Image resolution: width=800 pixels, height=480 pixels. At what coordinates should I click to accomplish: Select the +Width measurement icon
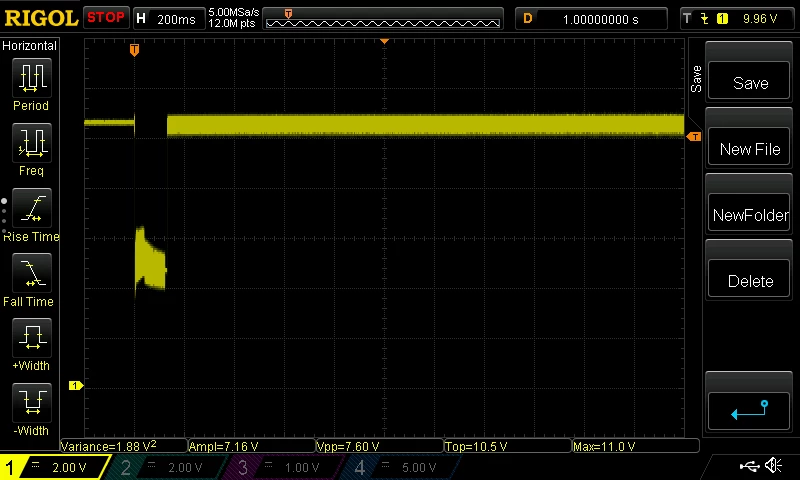(x=32, y=338)
